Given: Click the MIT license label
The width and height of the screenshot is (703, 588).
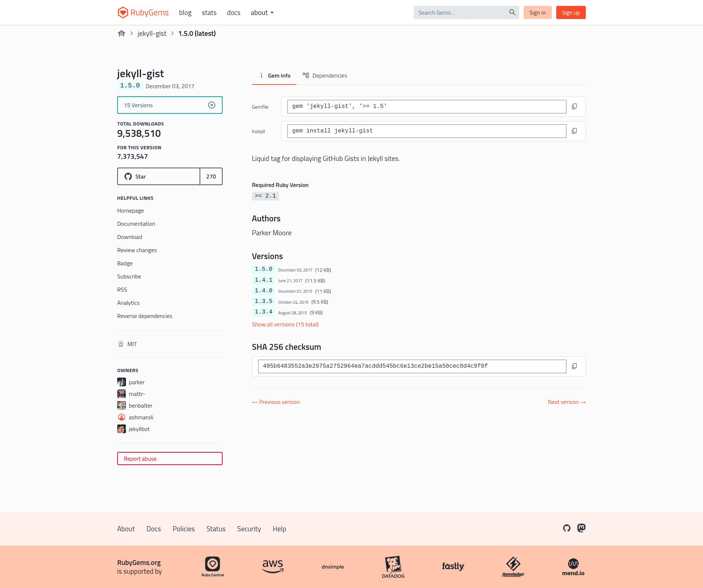Looking at the screenshot, I should (132, 344).
